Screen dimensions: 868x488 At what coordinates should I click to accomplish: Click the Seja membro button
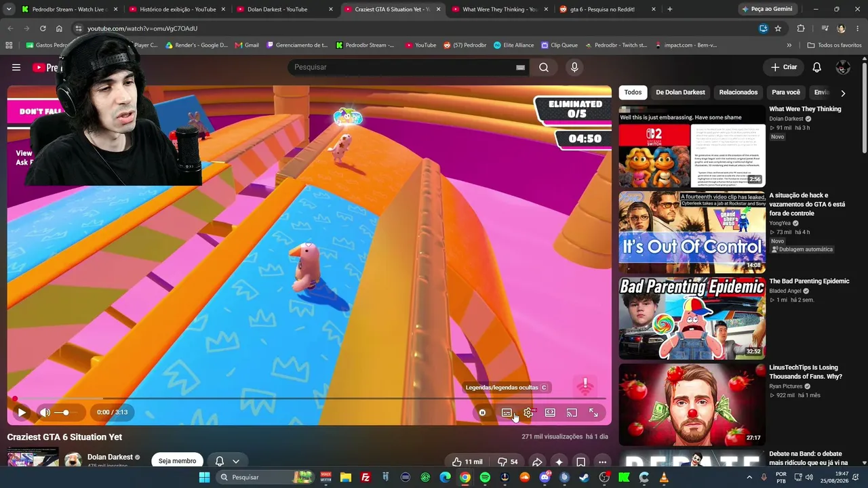pyautogui.click(x=177, y=461)
